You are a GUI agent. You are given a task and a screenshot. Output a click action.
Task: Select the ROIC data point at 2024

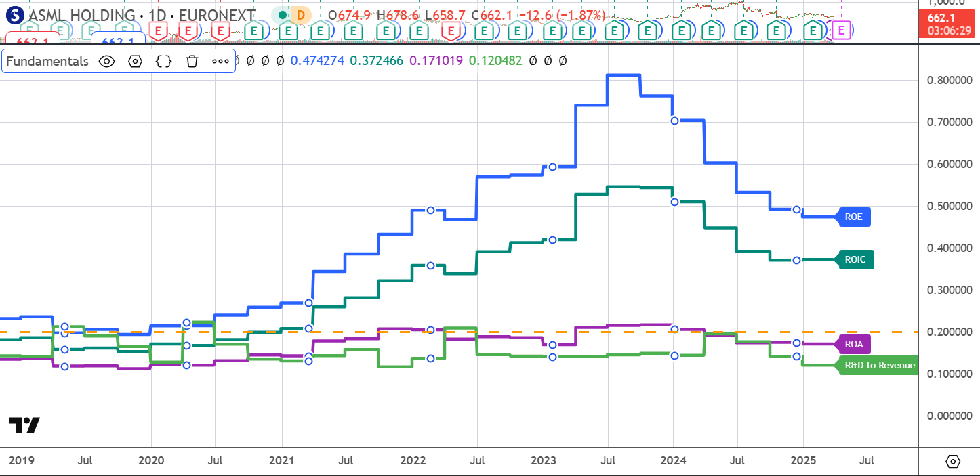point(674,202)
